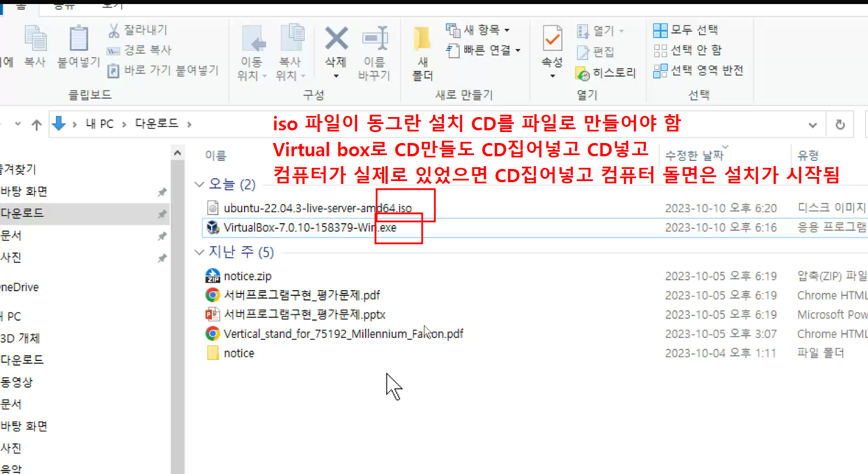Collapse the 오늘 (2) group
Image resolution: width=868 pixels, height=474 pixels.
pos(200,185)
